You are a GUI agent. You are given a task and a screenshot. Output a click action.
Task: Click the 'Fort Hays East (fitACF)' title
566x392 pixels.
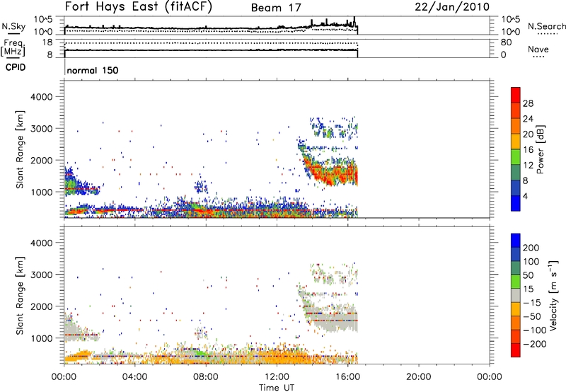click(138, 6)
